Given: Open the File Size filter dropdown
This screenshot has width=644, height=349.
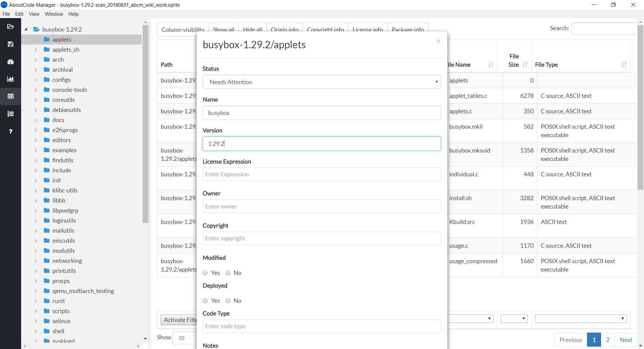Looking at the screenshot, I should point(514,318).
